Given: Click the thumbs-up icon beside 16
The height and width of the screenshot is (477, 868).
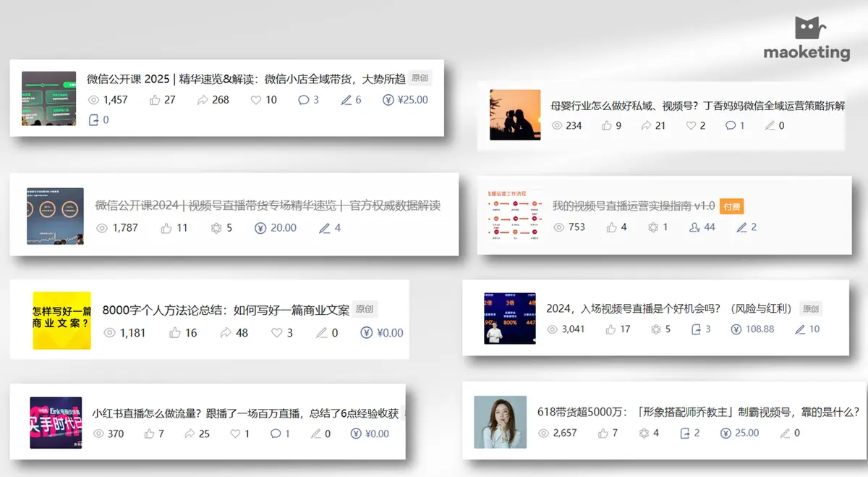Looking at the screenshot, I should (175, 333).
